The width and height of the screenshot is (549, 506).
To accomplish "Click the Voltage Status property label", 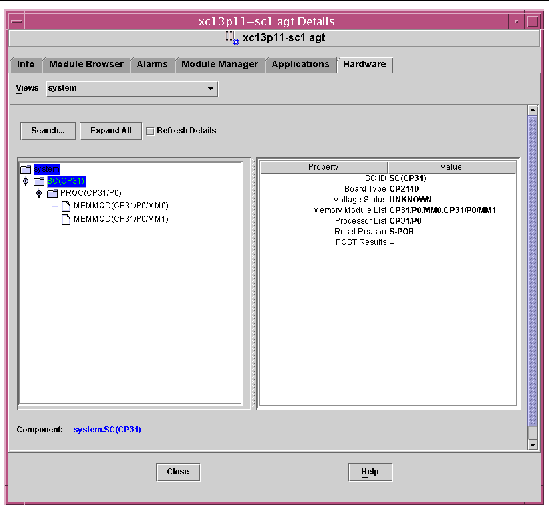I will (x=359, y=200).
